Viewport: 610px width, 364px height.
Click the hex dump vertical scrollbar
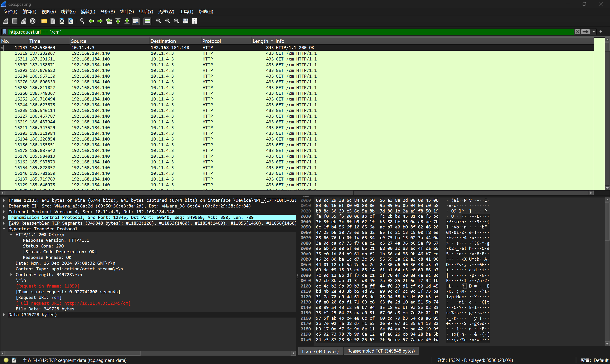click(x=607, y=272)
